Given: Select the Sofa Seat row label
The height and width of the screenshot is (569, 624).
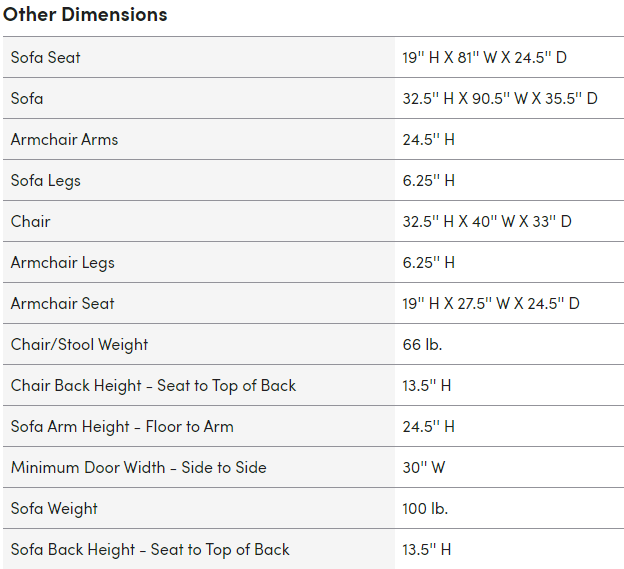Looking at the screenshot, I should pos(46,57).
